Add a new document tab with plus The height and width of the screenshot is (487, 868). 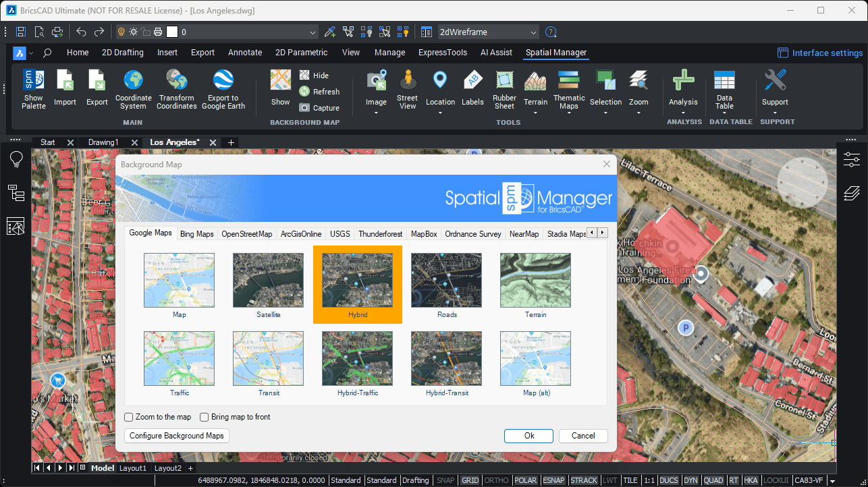[x=231, y=142]
